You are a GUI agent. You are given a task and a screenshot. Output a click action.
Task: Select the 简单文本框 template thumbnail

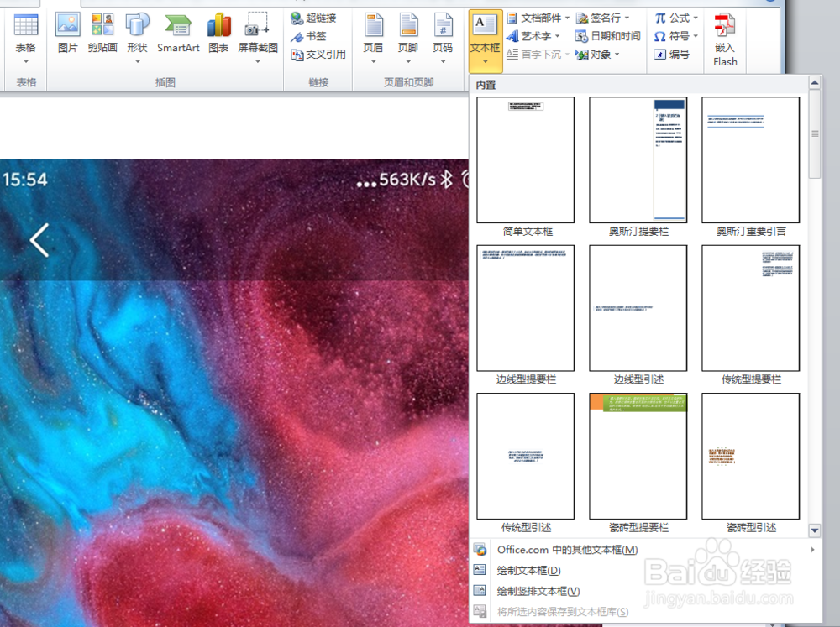click(x=526, y=159)
